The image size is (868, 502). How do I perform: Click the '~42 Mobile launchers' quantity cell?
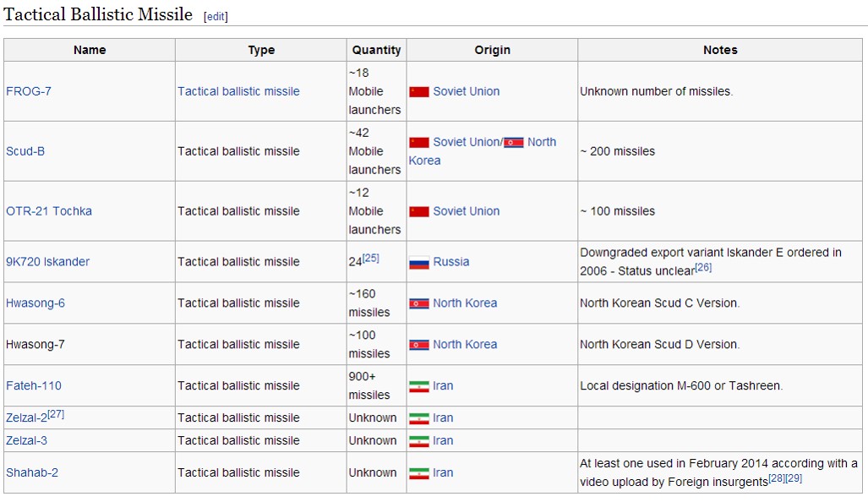pyautogui.click(x=374, y=151)
